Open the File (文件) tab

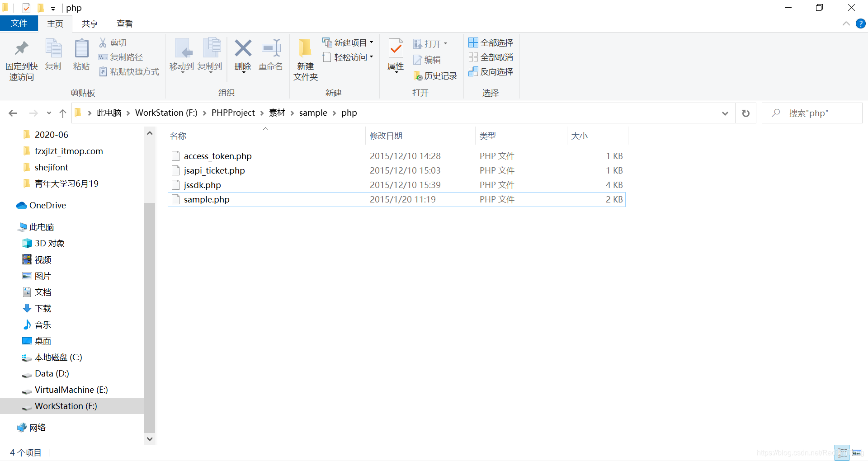tap(19, 24)
